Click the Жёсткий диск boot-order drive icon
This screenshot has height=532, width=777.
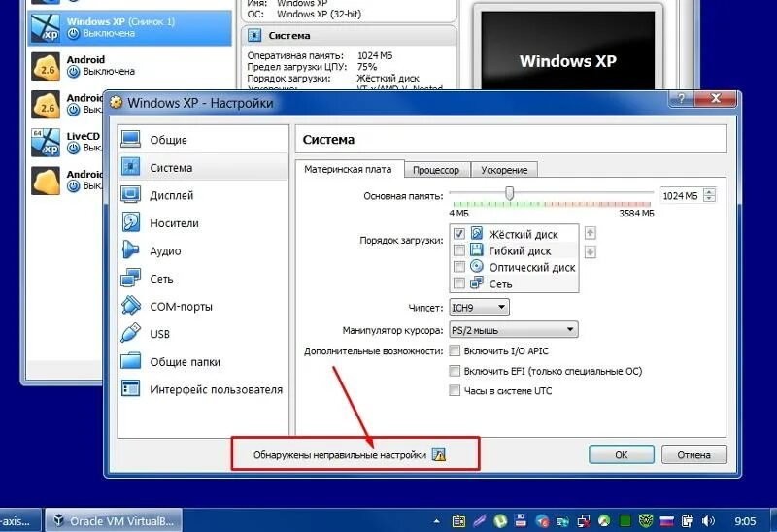477,233
